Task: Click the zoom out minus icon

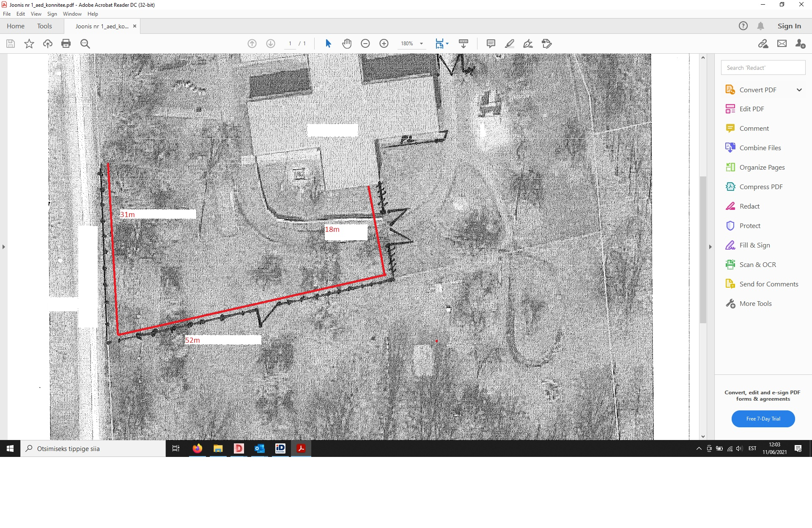Action: 365,44
